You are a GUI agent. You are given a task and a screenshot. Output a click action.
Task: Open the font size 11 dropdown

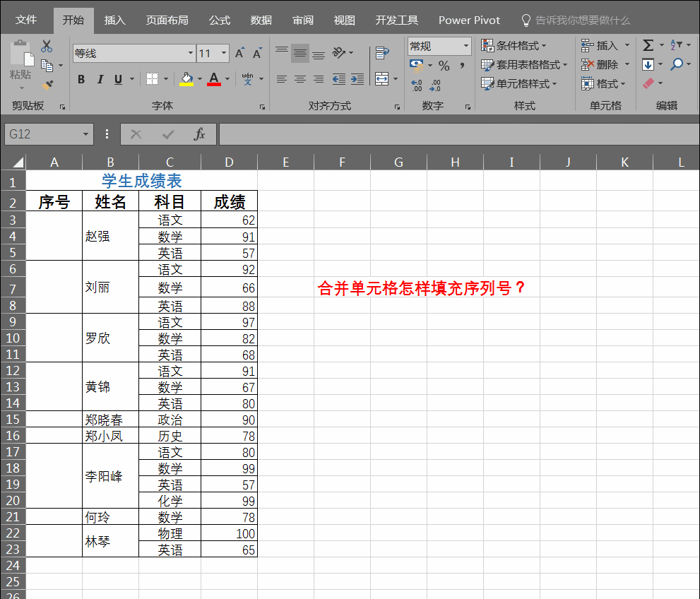pos(224,54)
